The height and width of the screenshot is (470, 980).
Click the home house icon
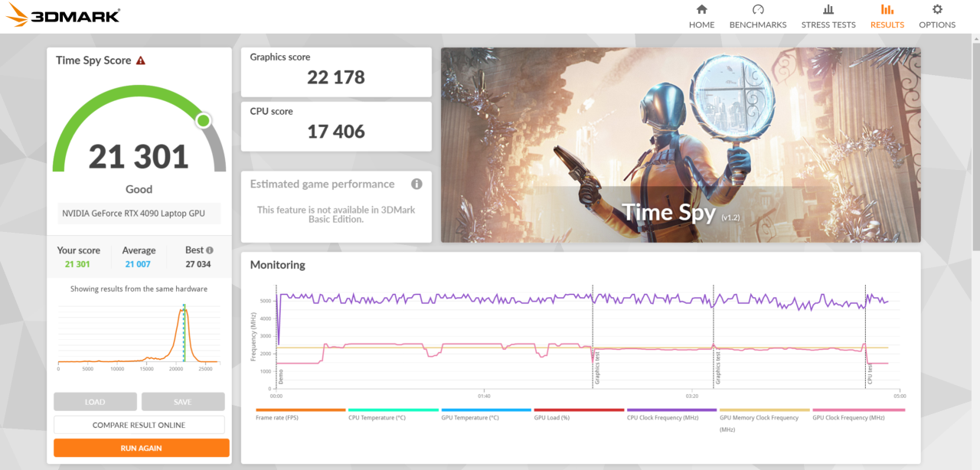(701, 10)
